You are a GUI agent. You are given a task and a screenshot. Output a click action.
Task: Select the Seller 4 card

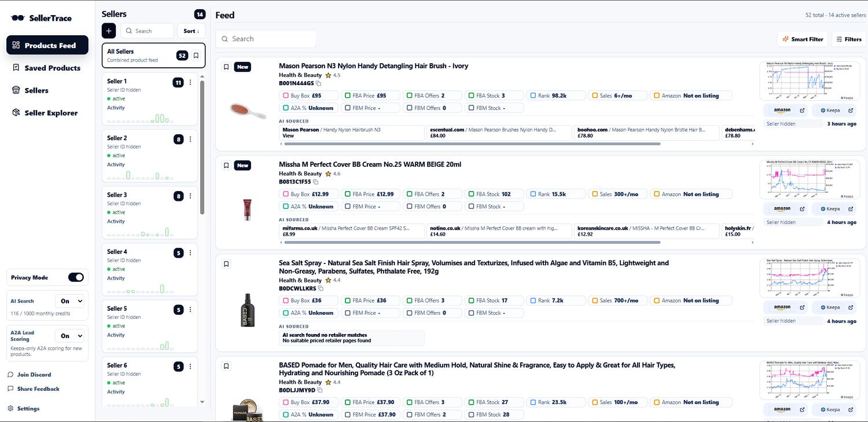click(x=149, y=269)
